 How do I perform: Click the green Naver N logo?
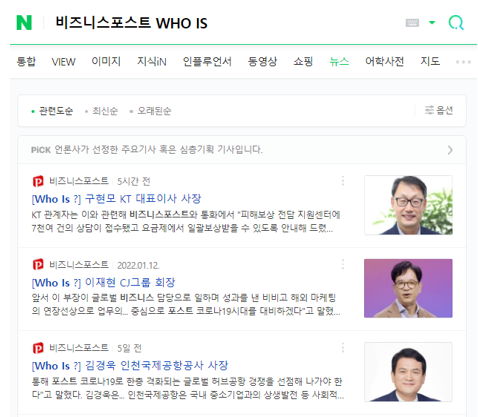[24, 23]
